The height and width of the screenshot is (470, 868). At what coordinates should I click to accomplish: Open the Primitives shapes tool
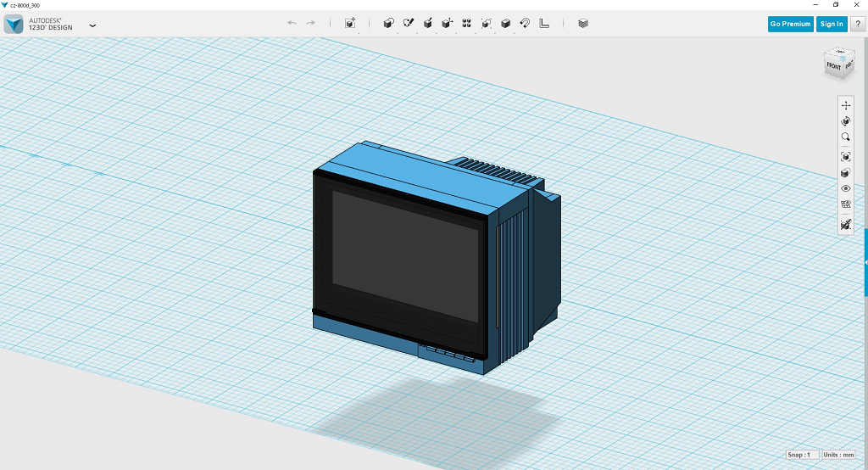tap(388, 23)
